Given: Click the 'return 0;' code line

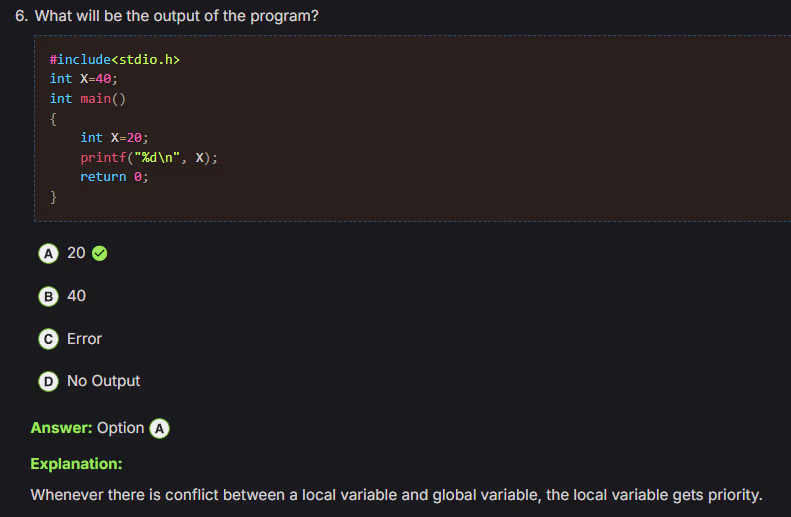Looking at the screenshot, I should [114, 177].
